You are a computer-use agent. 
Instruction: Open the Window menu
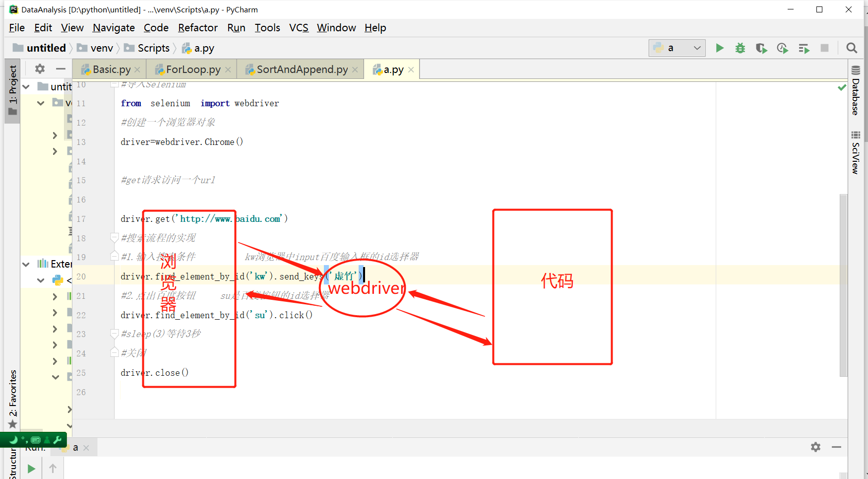(x=336, y=28)
